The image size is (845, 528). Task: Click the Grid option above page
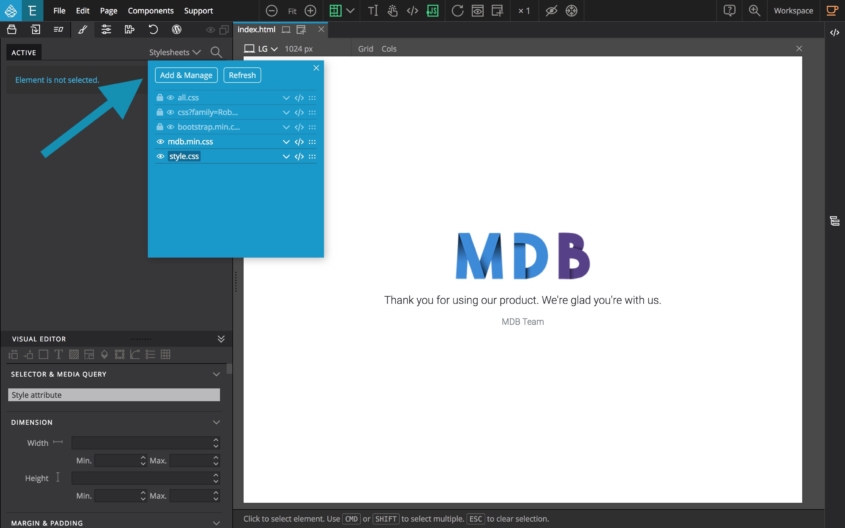(365, 48)
